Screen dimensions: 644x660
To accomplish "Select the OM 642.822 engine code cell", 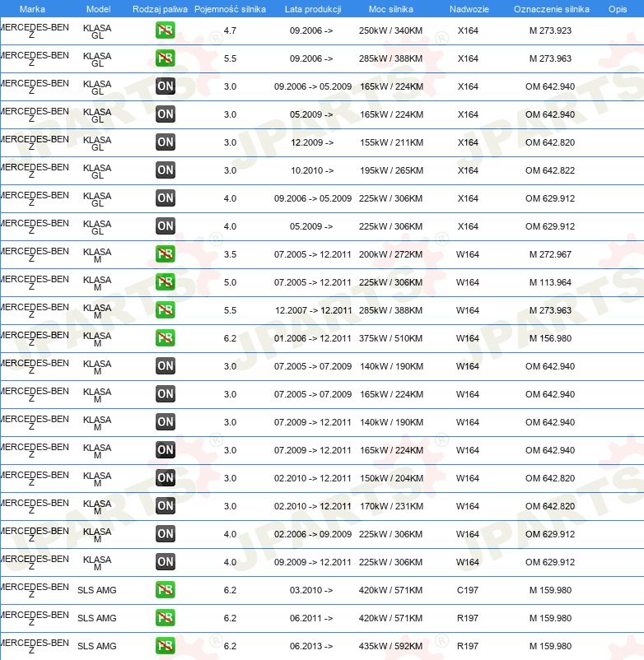I will [x=550, y=170].
